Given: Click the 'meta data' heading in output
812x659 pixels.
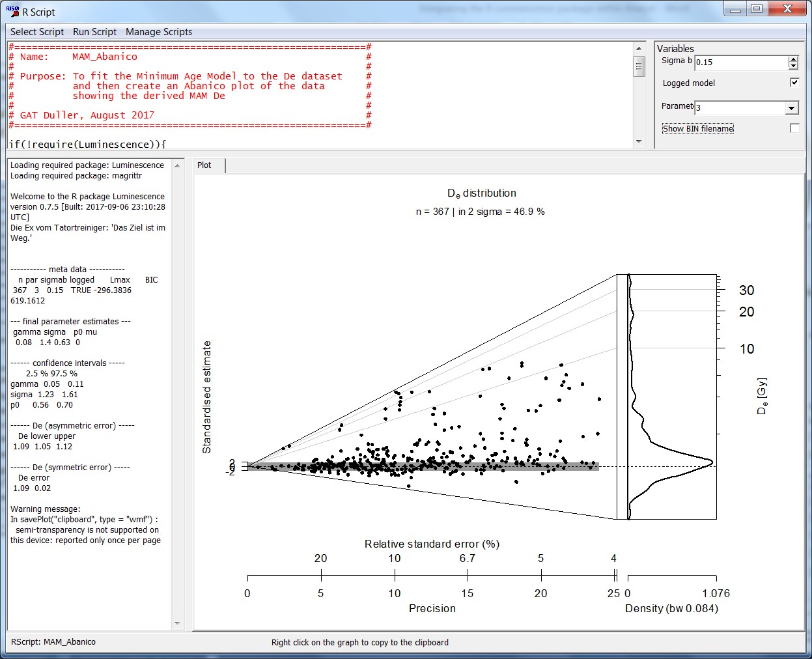Looking at the screenshot, I should (x=68, y=270).
